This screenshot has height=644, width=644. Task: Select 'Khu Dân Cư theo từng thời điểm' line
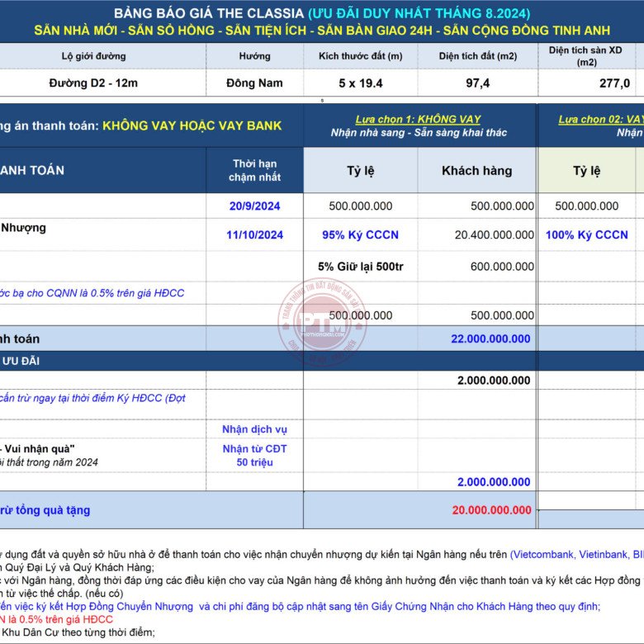(78, 632)
